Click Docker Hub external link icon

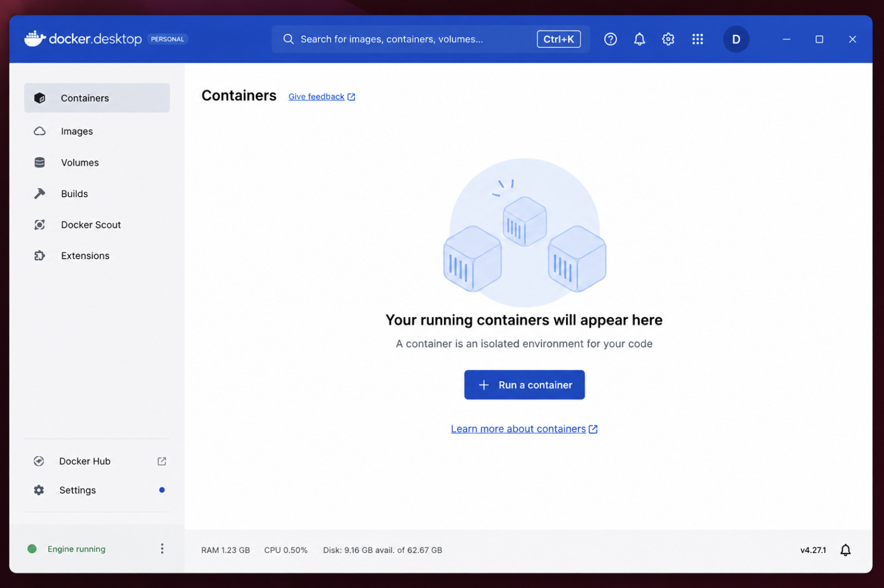[162, 461]
